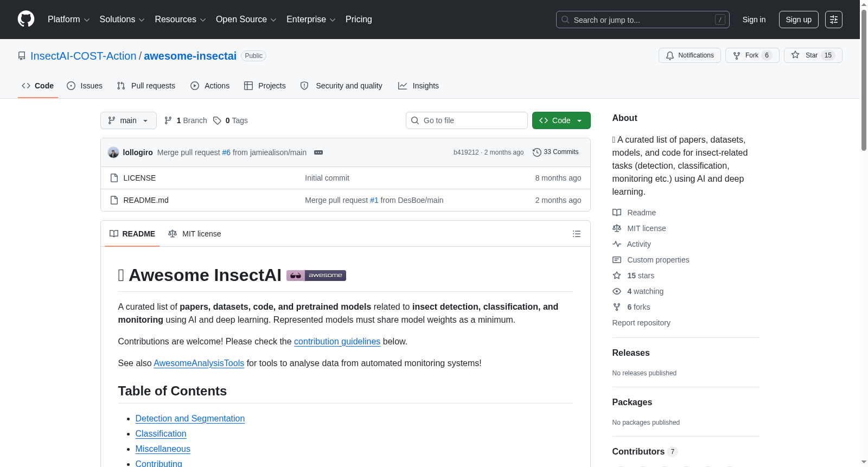
Task: Switch to the Projects tab
Action: (x=265, y=86)
